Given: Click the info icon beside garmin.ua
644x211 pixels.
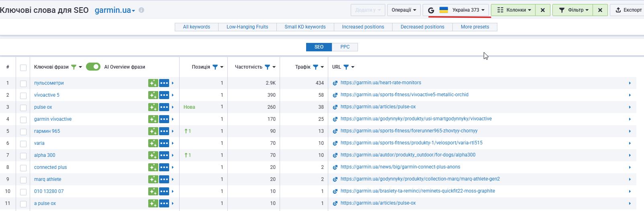Looking at the screenshot, I should [141, 10].
